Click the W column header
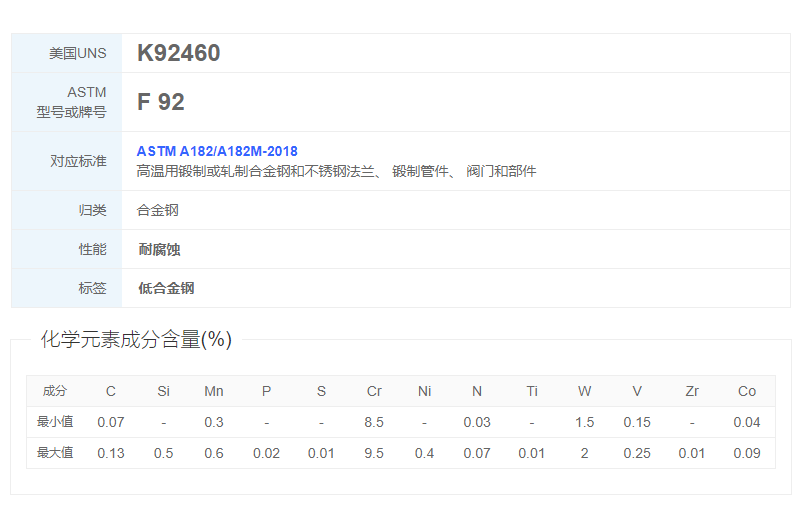Screen dimensions: 800x510 click(585, 391)
